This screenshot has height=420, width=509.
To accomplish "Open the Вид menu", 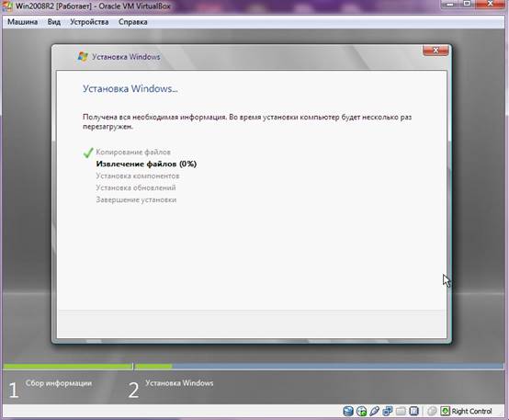I will tap(54, 22).
